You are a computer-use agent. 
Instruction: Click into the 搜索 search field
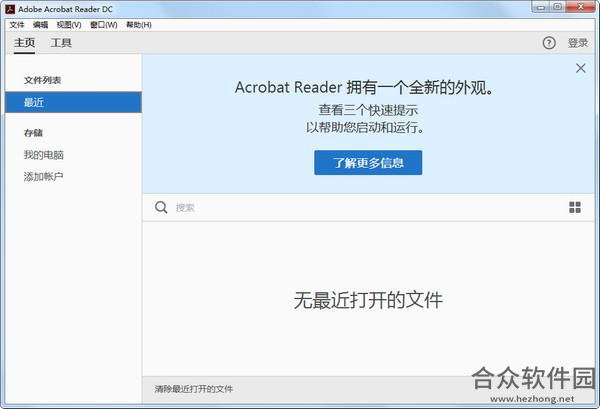coord(367,207)
